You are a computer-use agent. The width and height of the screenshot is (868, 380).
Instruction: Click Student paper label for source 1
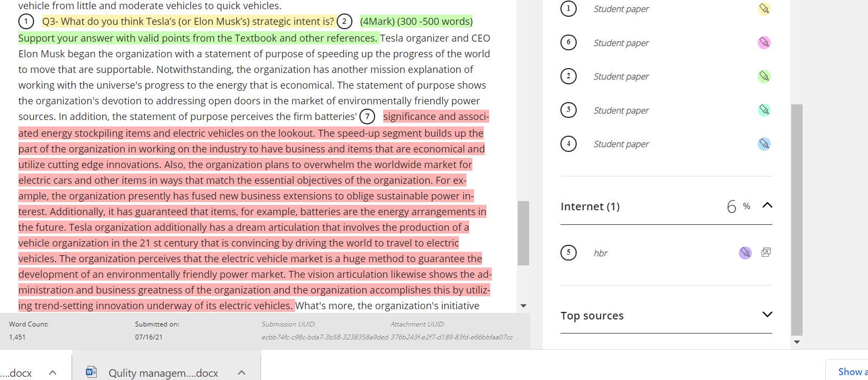621,9
